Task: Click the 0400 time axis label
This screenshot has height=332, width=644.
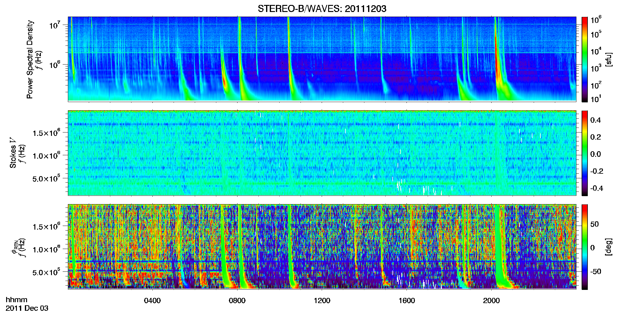Action: (x=152, y=301)
